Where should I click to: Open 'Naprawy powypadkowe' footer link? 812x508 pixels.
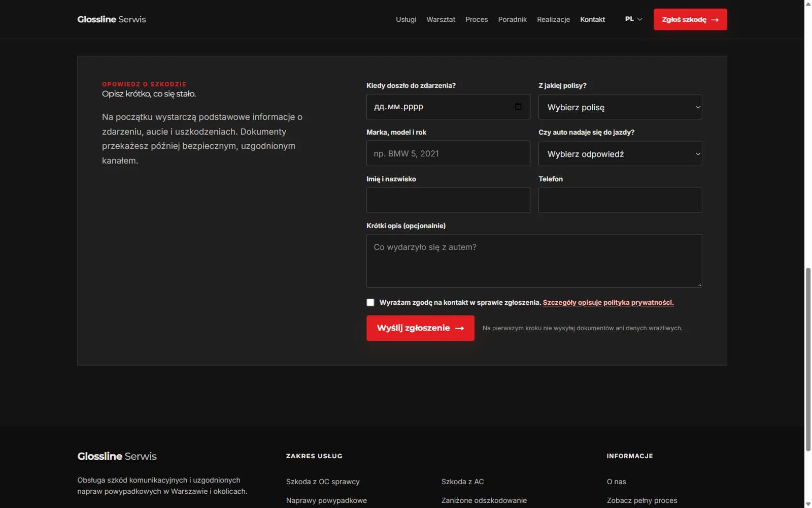click(x=326, y=500)
